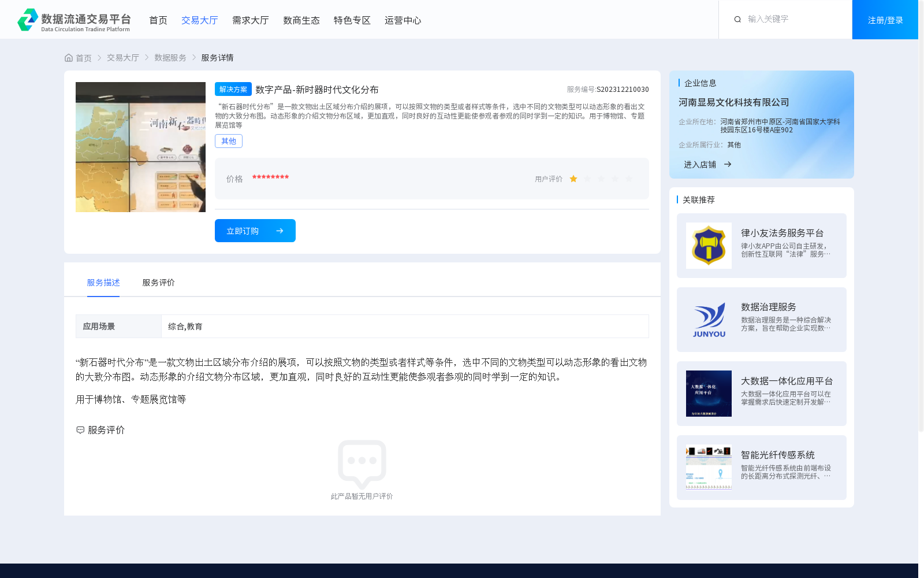Click 律小友法务服务平台 badge logo
924x578 pixels.
pos(709,246)
